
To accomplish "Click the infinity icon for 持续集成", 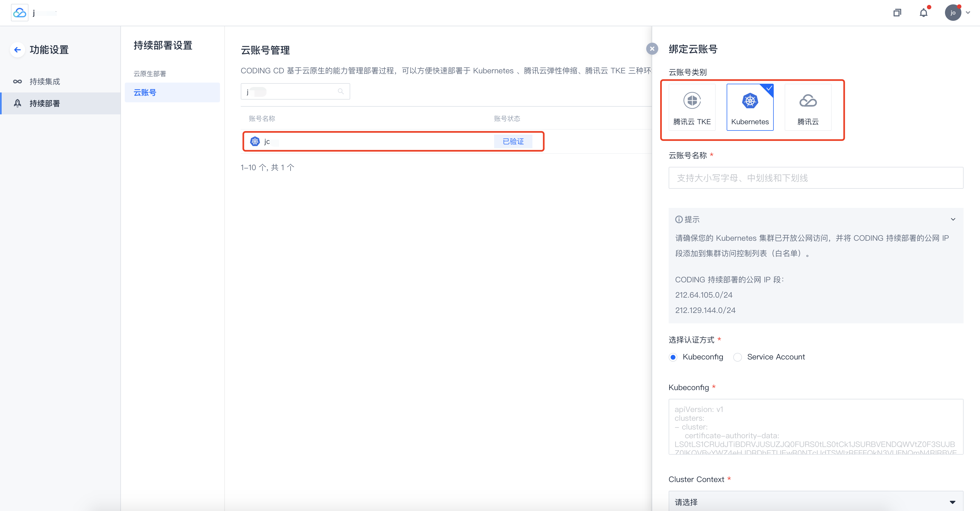I will click(x=18, y=82).
